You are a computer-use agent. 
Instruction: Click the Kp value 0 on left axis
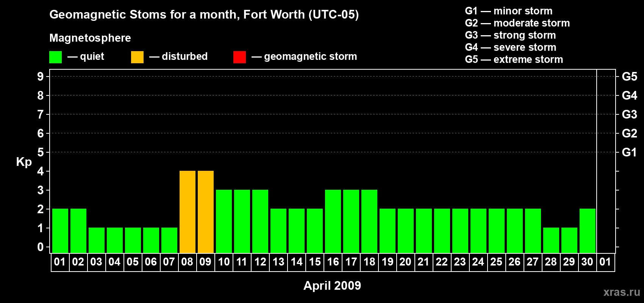coord(41,247)
